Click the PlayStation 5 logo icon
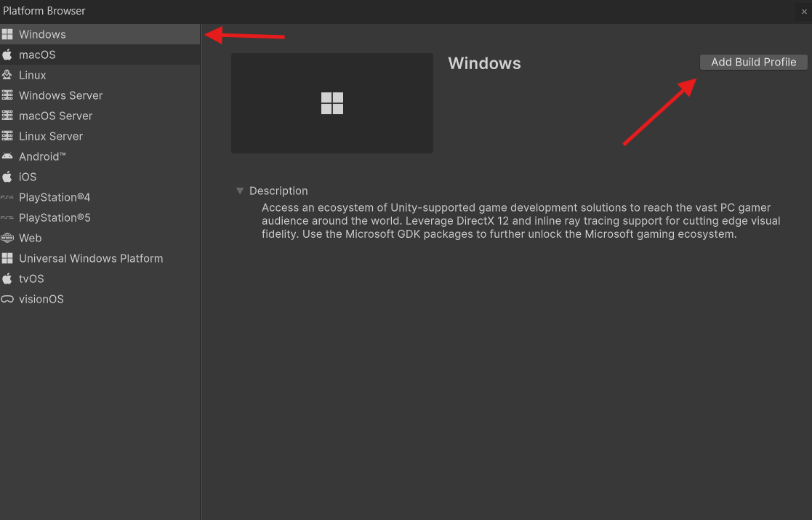 pos(7,217)
